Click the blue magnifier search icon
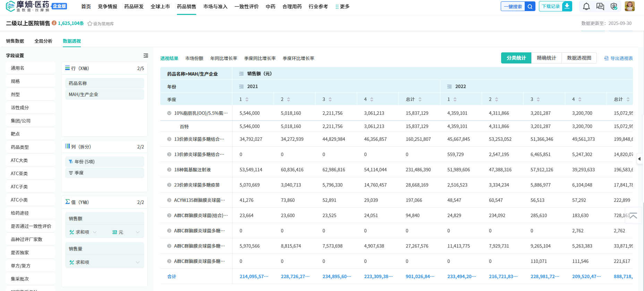Image resolution: width=644 pixels, height=291 pixels. click(530, 7)
